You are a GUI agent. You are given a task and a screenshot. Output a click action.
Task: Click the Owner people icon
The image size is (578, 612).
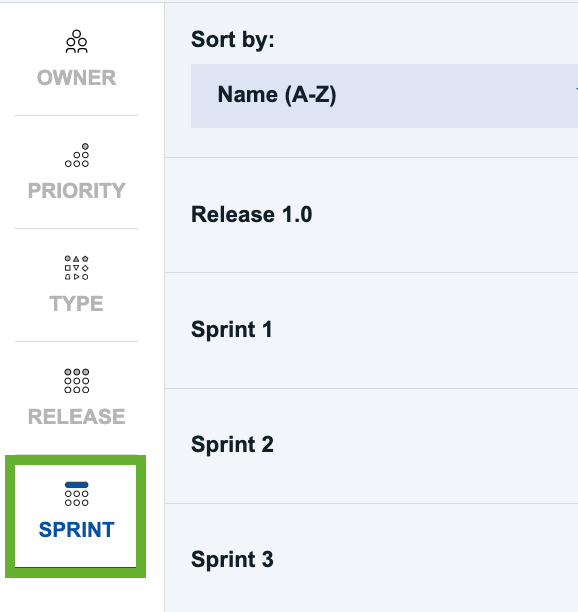coord(76,41)
